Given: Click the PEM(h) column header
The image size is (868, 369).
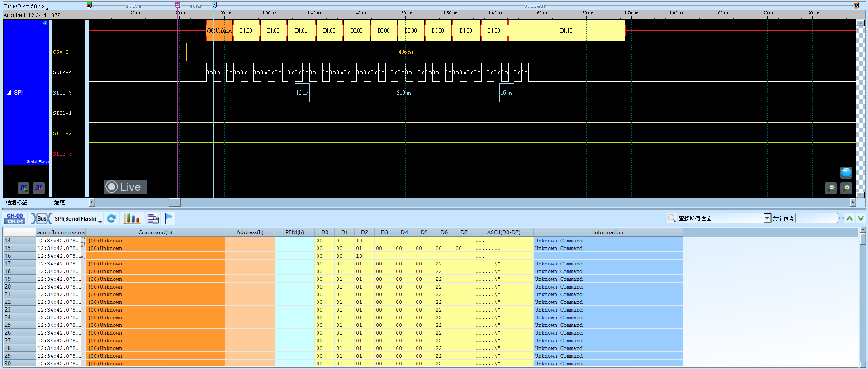Looking at the screenshot, I should (294, 232).
